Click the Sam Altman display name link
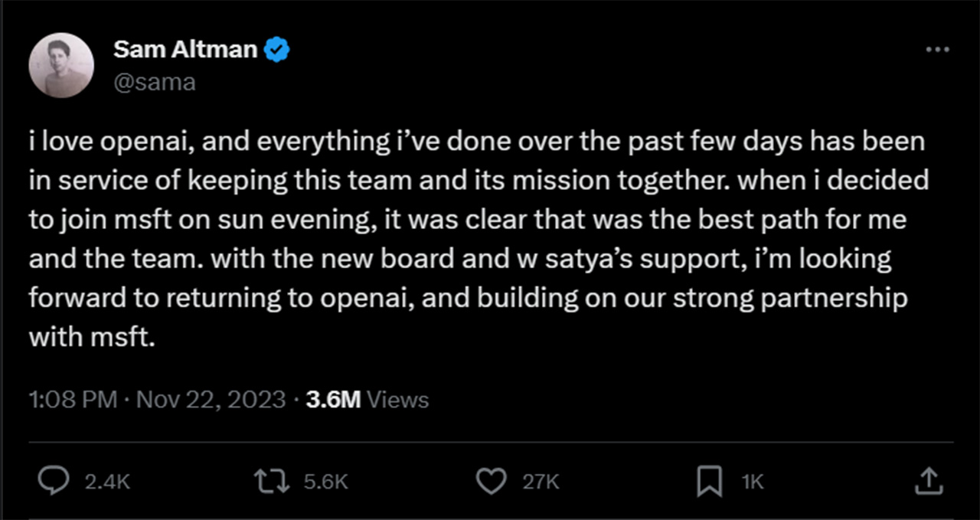 tap(186, 48)
